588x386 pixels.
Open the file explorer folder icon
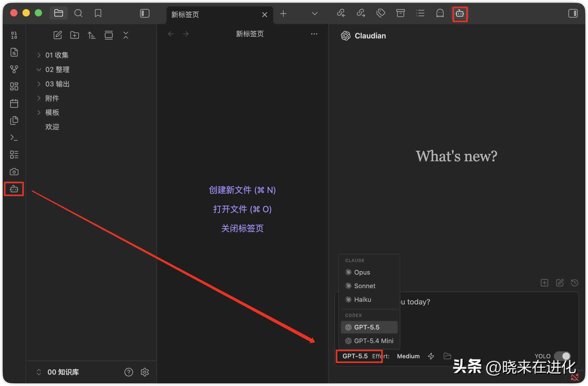coord(58,13)
